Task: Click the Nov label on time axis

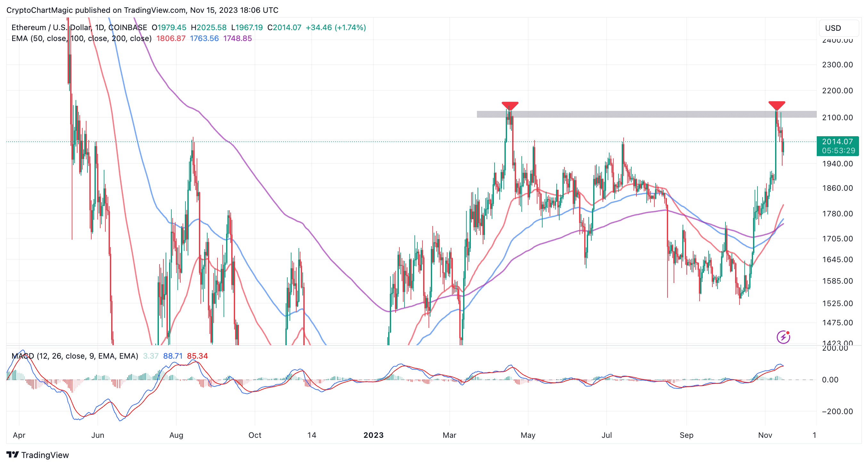Action: pos(765,435)
